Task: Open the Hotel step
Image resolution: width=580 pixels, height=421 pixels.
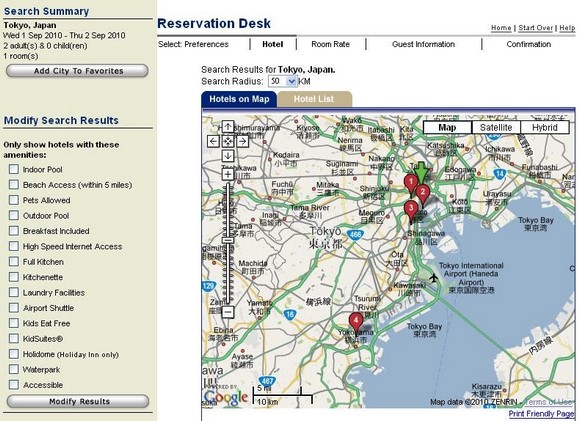Action: tap(273, 44)
